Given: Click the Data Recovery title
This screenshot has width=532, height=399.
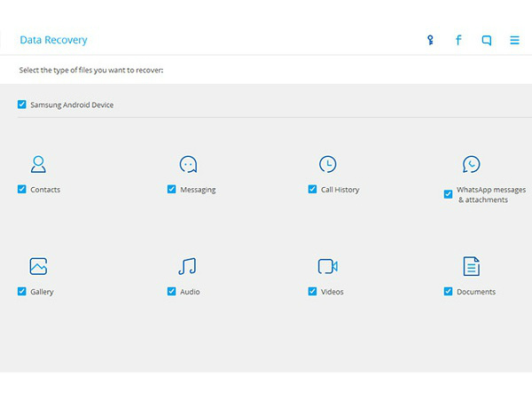Looking at the screenshot, I should click(54, 40).
